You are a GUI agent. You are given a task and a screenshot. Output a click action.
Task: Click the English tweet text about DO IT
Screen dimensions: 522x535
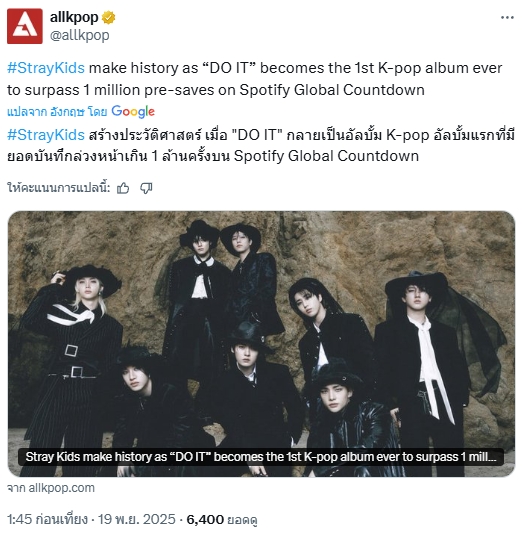255,79
